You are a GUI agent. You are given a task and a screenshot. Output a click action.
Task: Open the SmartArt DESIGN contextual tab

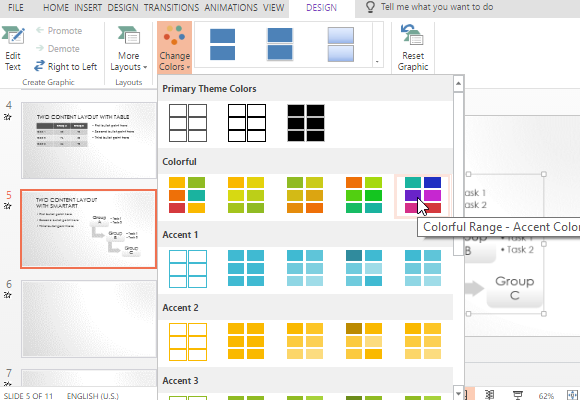[321, 8]
